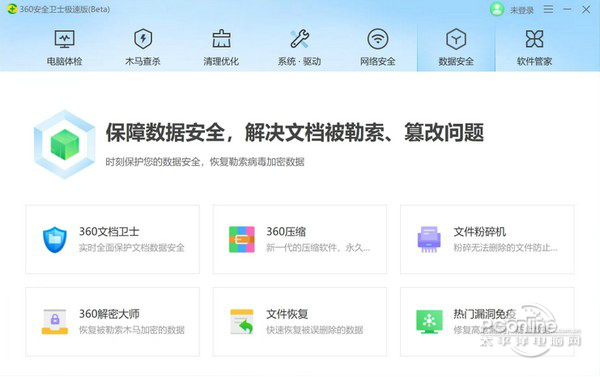Click the purple 文件粉碎机 shredder icon
600x377 pixels.
(429, 240)
